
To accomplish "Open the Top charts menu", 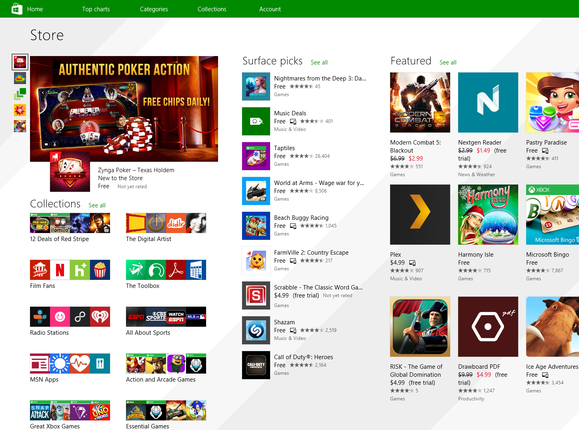I will pyautogui.click(x=96, y=9).
